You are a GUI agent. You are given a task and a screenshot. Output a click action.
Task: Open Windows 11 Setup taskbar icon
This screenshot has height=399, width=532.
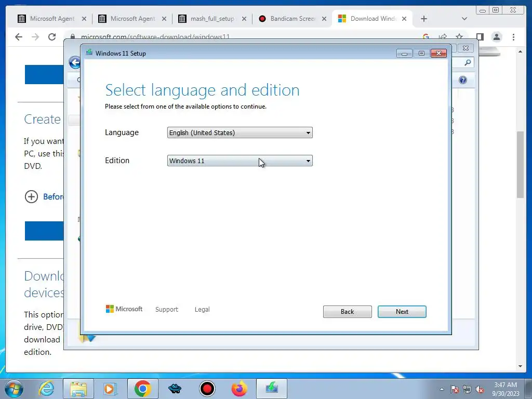pos(272,388)
